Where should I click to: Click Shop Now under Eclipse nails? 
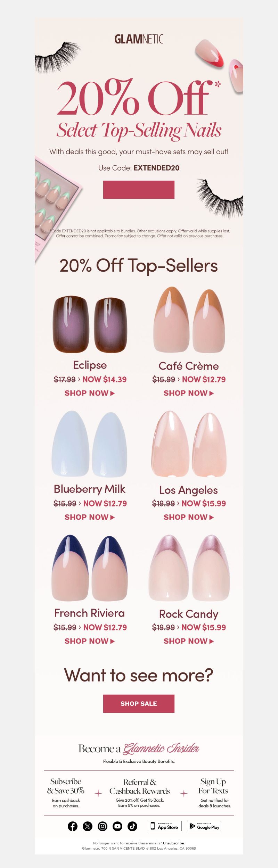click(90, 393)
